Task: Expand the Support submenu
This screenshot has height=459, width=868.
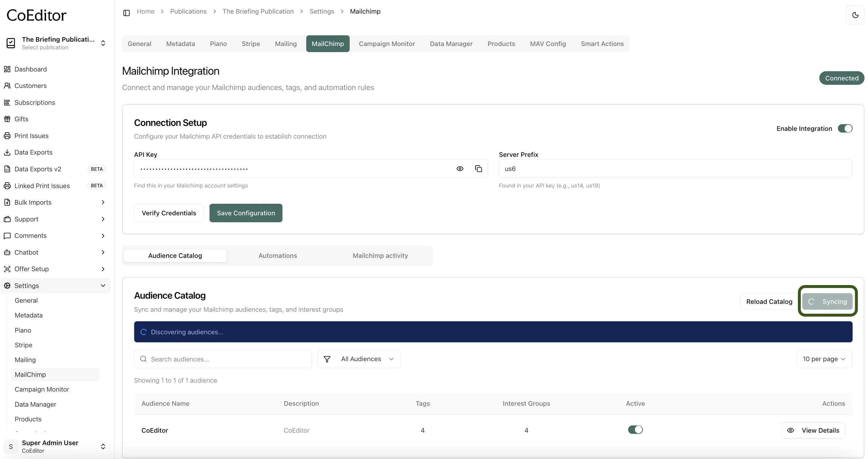Action: click(x=103, y=219)
